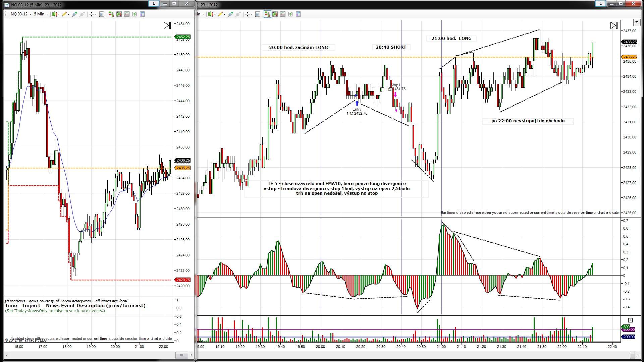Viewport: 644px width, 362px height.
Task: Open the 5 Min interval dropdown
Action: (x=41, y=14)
